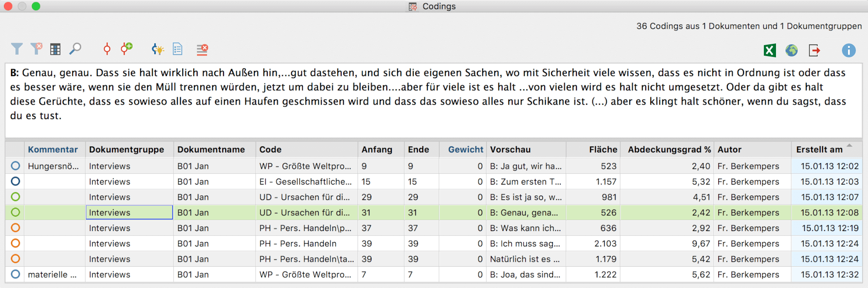This screenshot has height=288, width=868.
Task: Click the preview cell B: Genau, gena...
Action: 526,212
